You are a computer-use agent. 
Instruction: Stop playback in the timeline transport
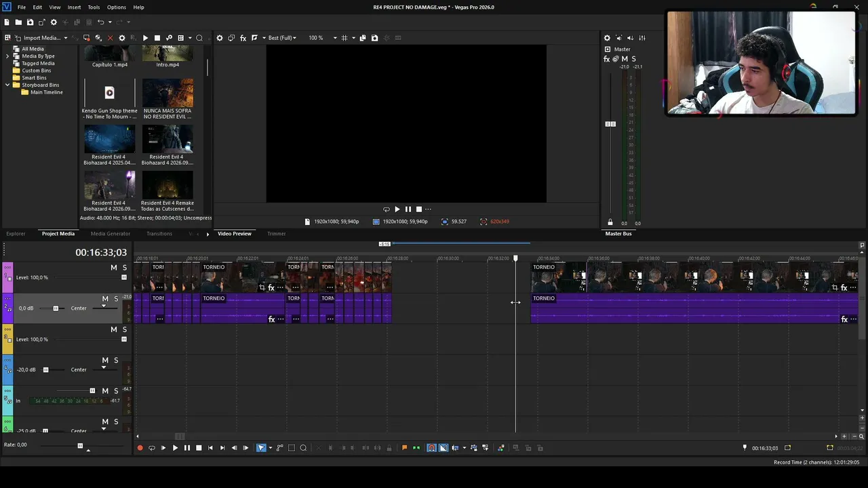199,448
